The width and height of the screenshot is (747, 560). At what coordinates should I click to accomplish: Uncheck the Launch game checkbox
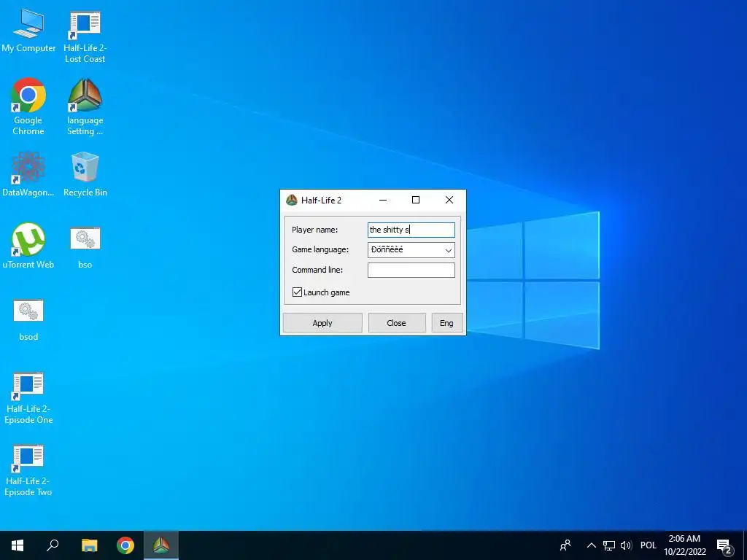pyautogui.click(x=297, y=292)
